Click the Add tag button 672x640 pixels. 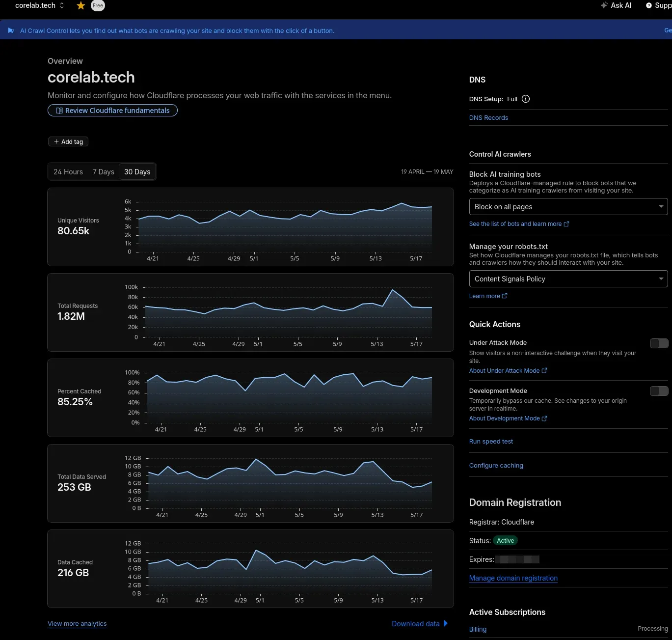pyautogui.click(x=68, y=141)
